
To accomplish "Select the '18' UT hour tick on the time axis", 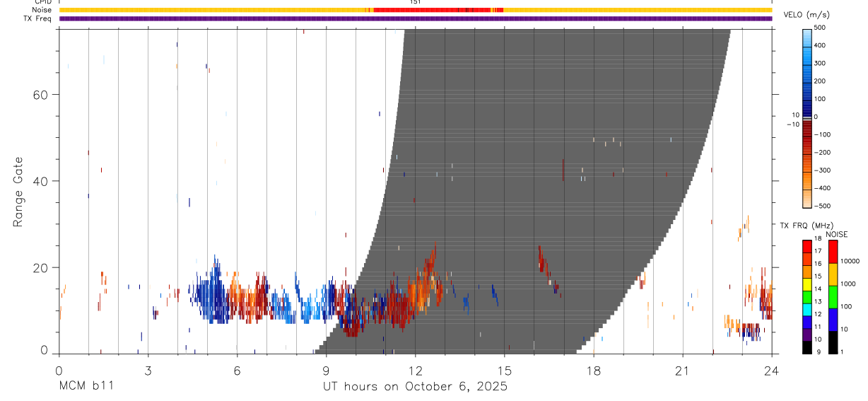I will pyautogui.click(x=593, y=371).
